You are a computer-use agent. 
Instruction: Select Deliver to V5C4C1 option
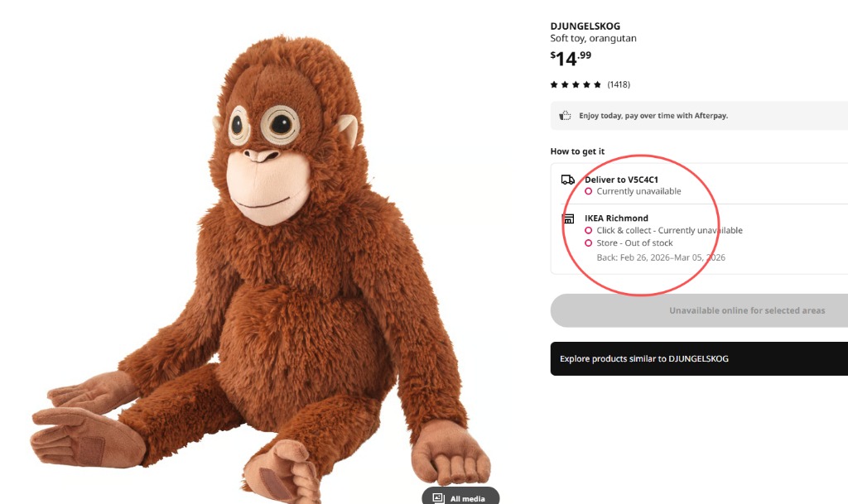point(621,180)
